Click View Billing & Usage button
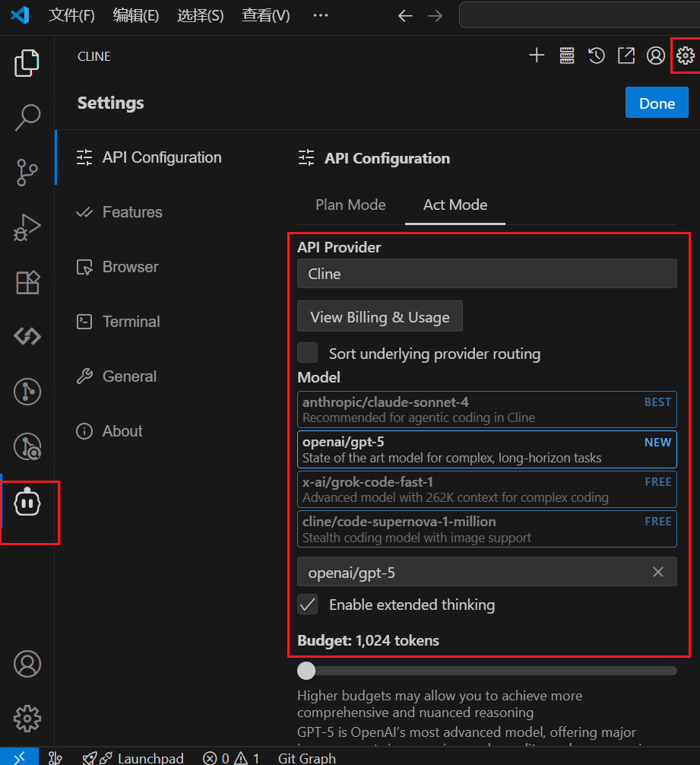The image size is (700, 765). [x=380, y=316]
